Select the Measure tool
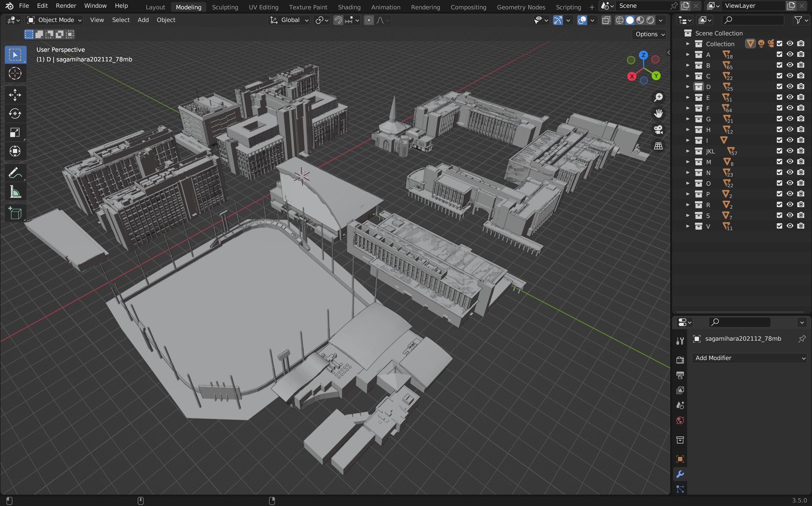Screen dimensions: 812x506 tap(15, 193)
